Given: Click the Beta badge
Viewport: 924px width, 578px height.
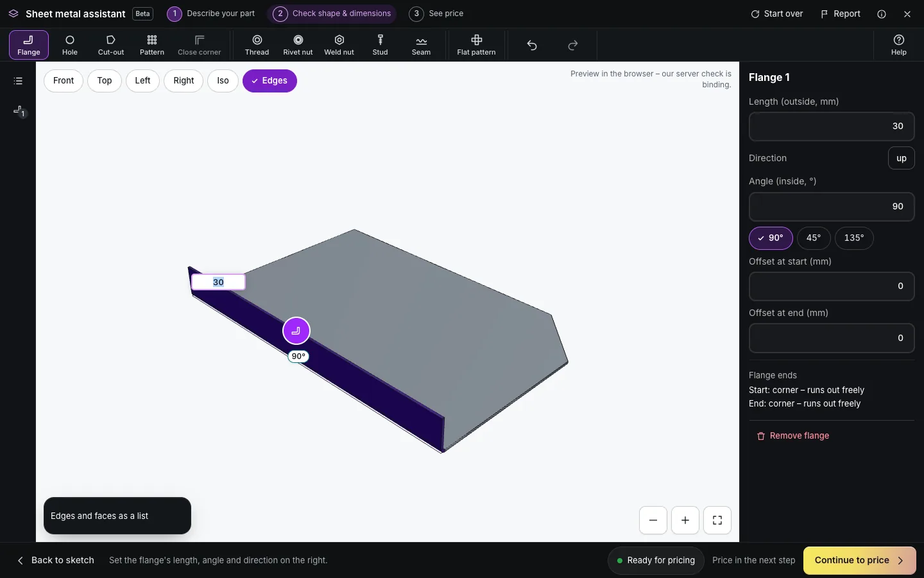Looking at the screenshot, I should [x=142, y=13].
